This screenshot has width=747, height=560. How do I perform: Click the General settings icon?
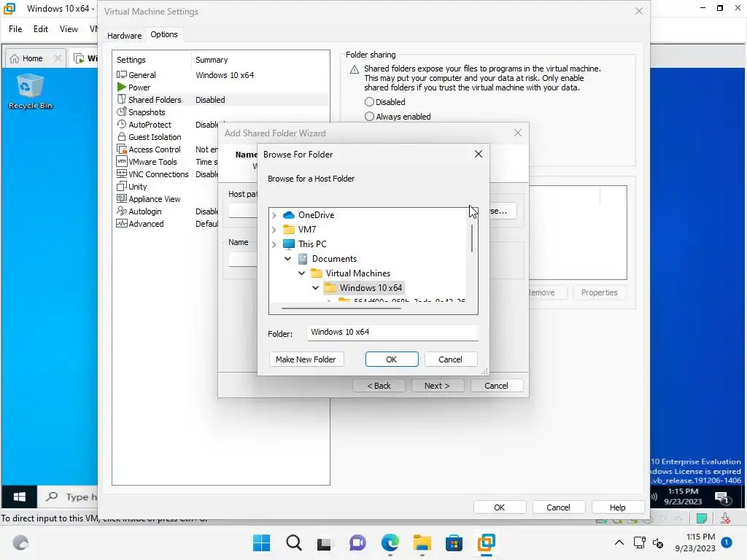[x=122, y=75]
